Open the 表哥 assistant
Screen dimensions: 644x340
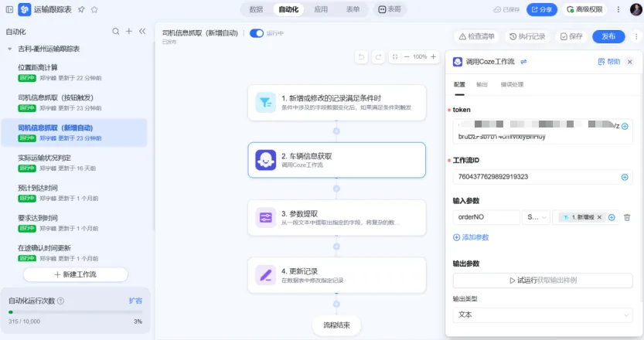click(x=390, y=9)
